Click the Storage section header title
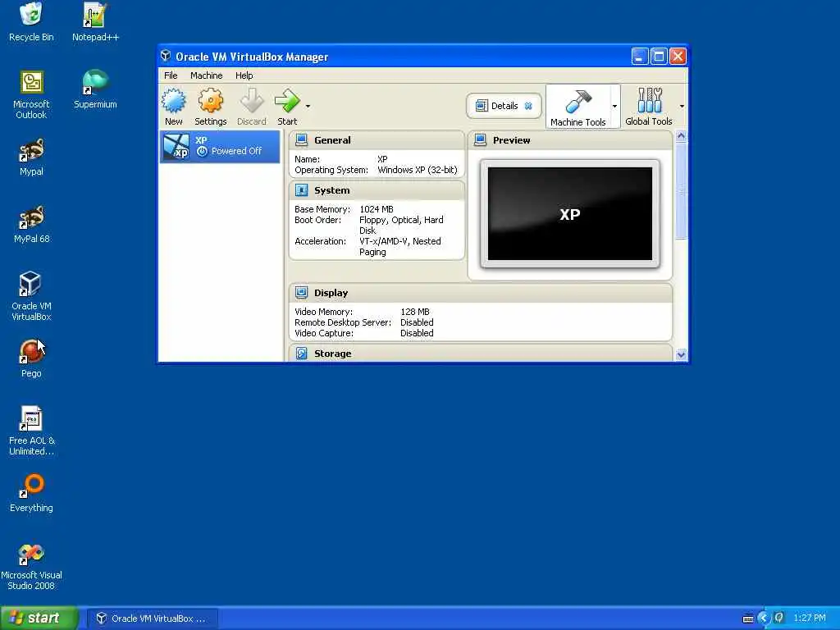 pyautogui.click(x=333, y=354)
